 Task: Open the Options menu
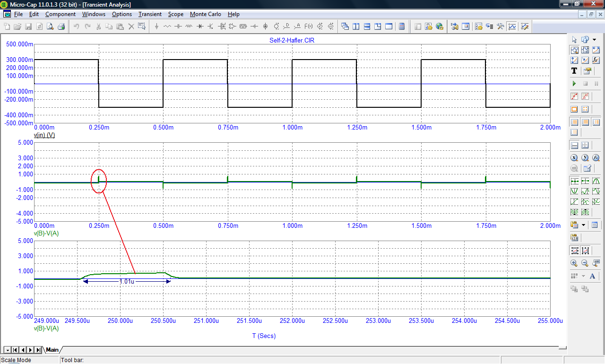(x=121, y=14)
